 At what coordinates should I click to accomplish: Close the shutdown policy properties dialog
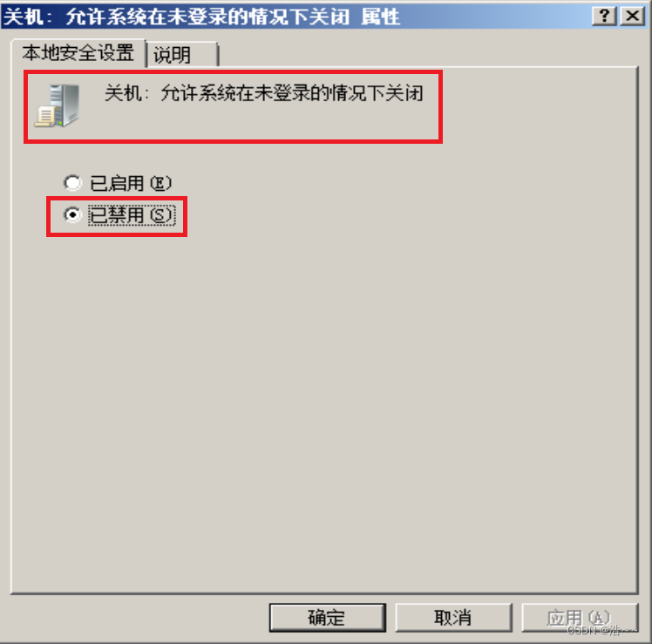pyautogui.click(x=633, y=16)
